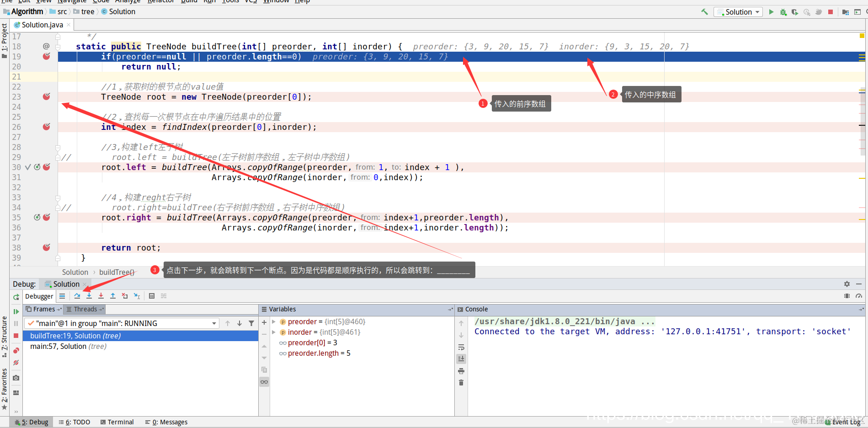This screenshot has width=868, height=428.
Task: Clear the Console with the trash icon
Action: 461,383
